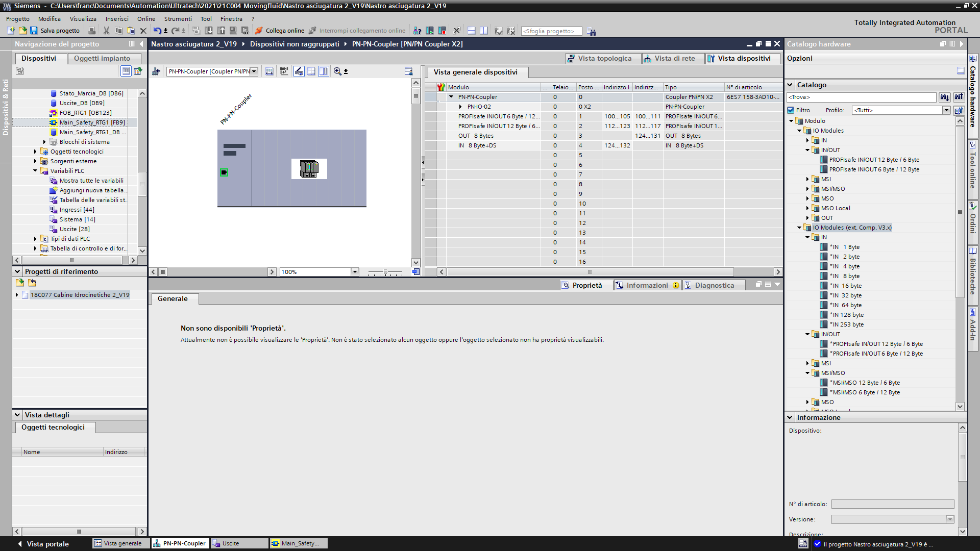Viewport: 980px width, 551px height.
Task: Click the NAME label tool icon
Action: [284, 71]
